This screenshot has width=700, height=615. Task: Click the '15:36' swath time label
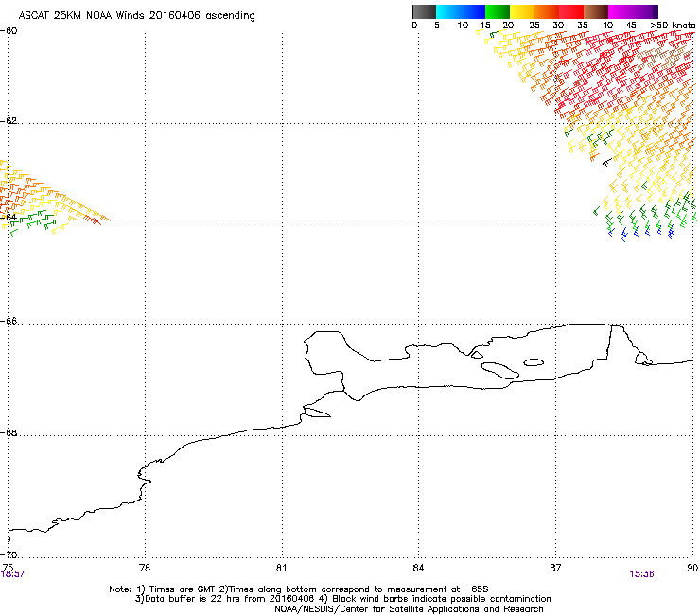[641, 574]
